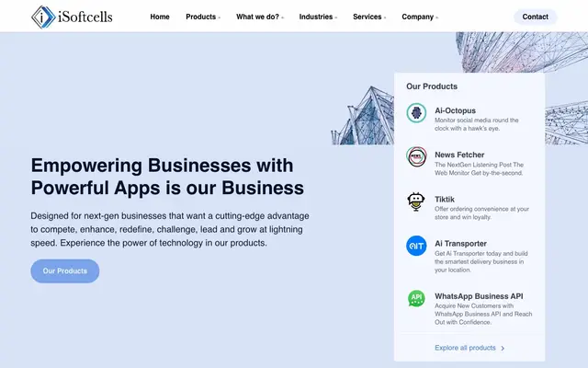The height and width of the screenshot is (368, 588).
Task: Go to the Home page
Action: [160, 17]
